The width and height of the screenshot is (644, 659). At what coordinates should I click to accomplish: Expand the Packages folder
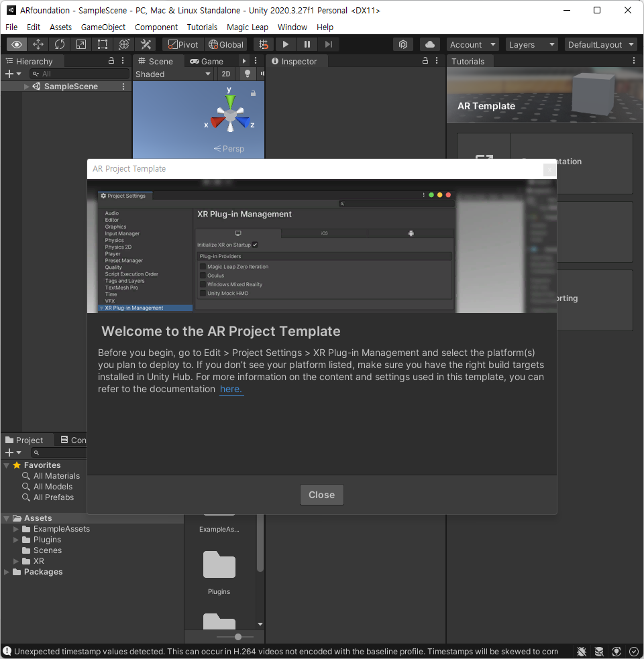[6, 572]
